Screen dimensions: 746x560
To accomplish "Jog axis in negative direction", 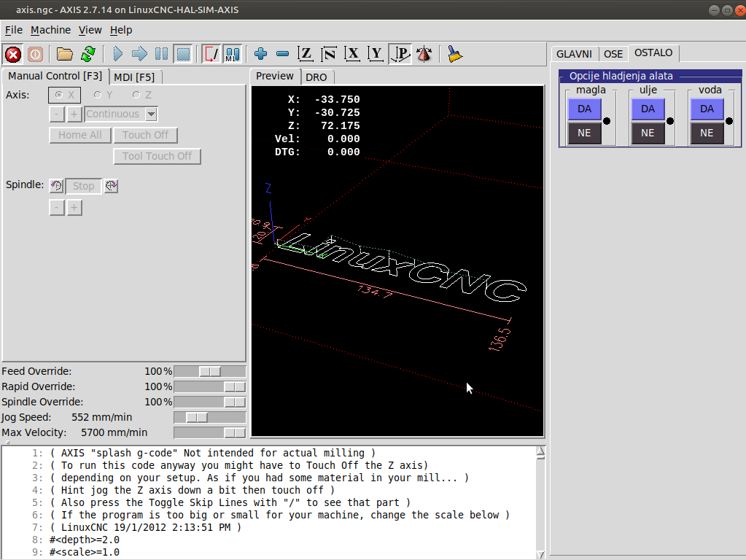I will click(57, 114).
